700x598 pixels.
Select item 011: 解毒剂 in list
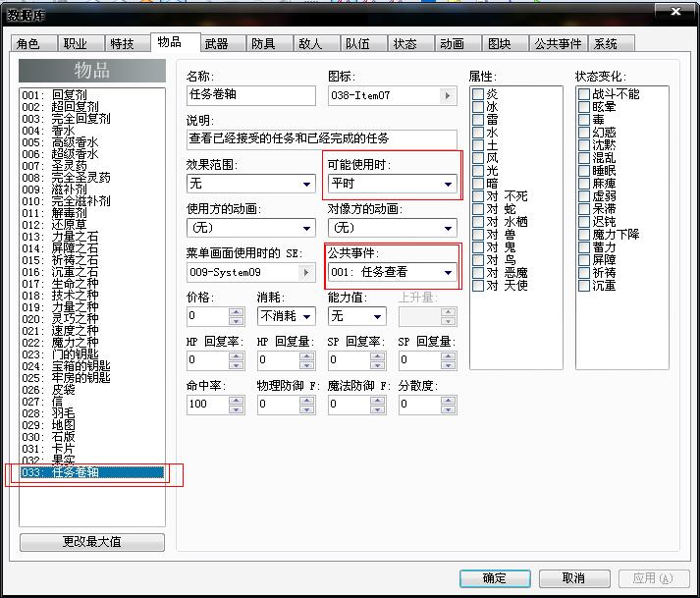(92, 213)
